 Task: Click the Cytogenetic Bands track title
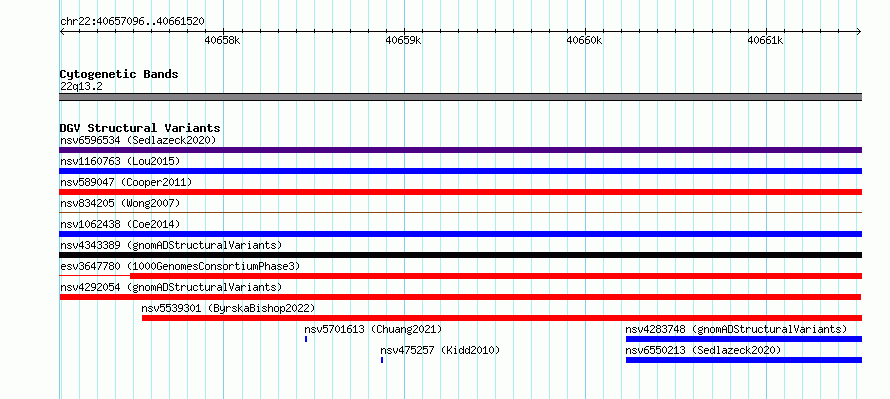(x=119, y=74)
